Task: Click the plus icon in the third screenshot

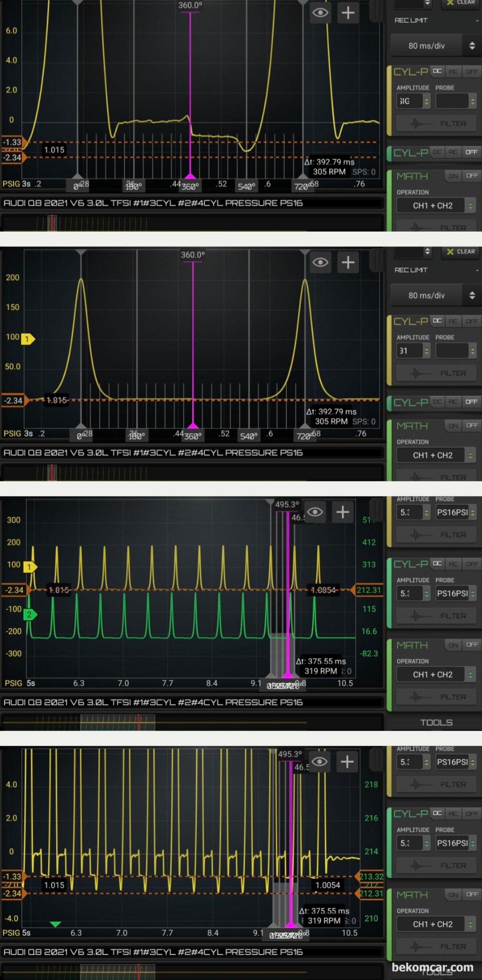Action: tap(343, 512)
